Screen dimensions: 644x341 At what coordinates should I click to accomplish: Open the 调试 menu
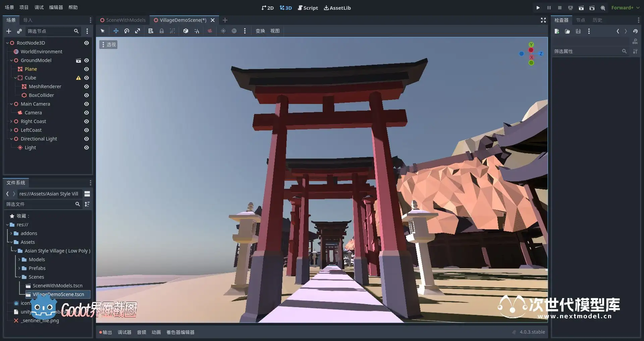pyautogui.click(x=39, y=7)
